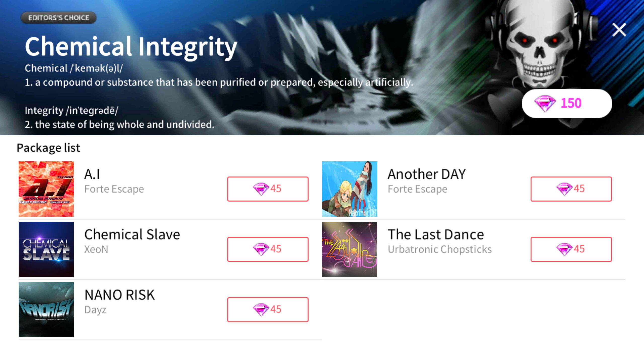
Task: Open the A.I album cover thumbnail
Action: 46,189
